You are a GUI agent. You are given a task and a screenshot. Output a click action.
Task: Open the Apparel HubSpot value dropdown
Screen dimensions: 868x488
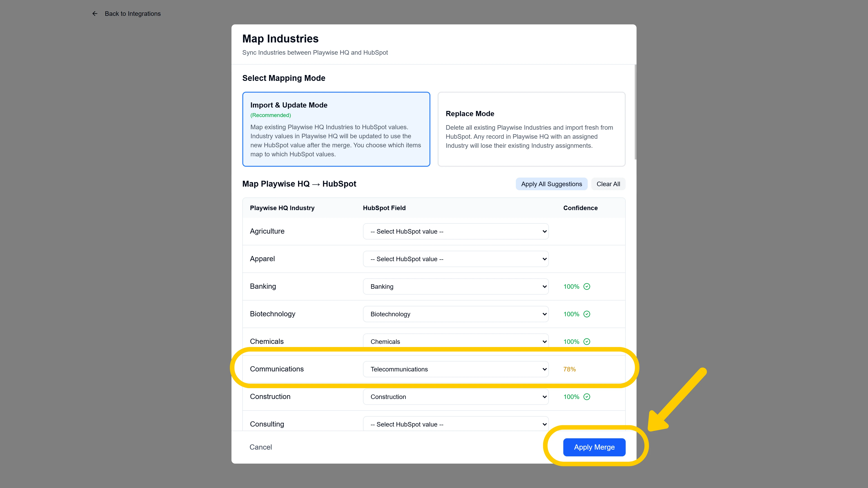click(455, 259)
